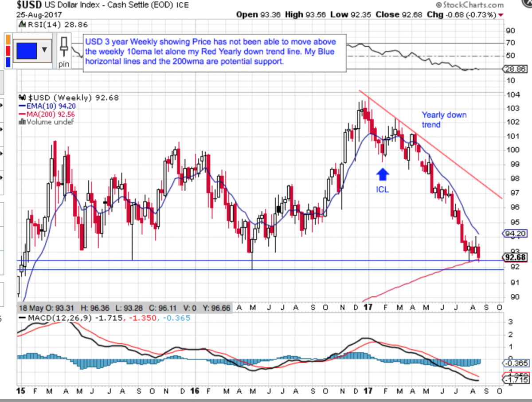
Task: Click the candlestick icon beside $USD (Weekly)
Action: point(21,98)
